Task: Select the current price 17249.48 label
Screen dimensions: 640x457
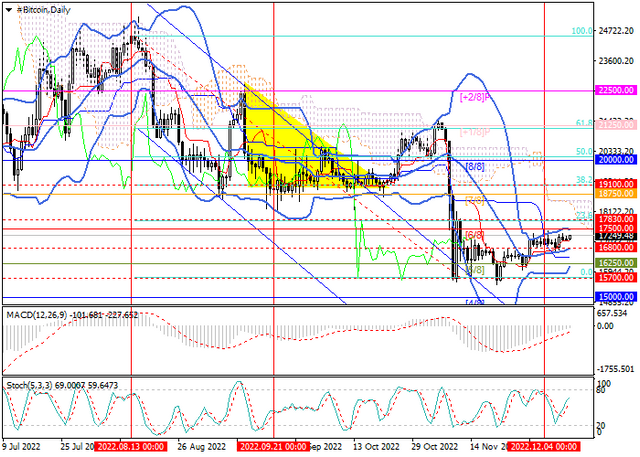Action: [x=616, y=236]
